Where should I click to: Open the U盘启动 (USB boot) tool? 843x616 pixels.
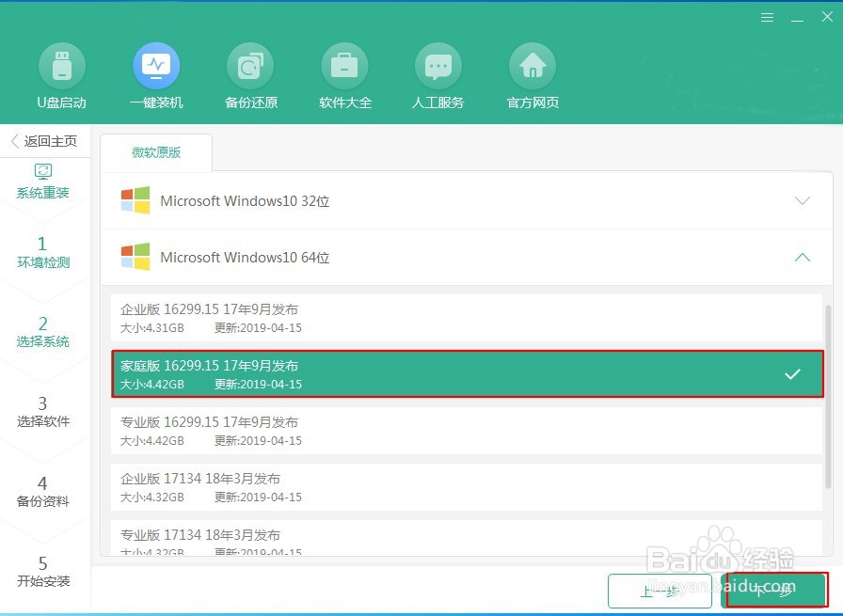click(x=62, y=75)
